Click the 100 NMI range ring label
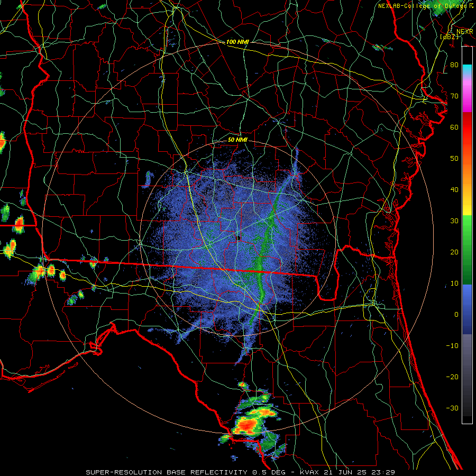This screenshot has width=476, height=476. (237, 42)
